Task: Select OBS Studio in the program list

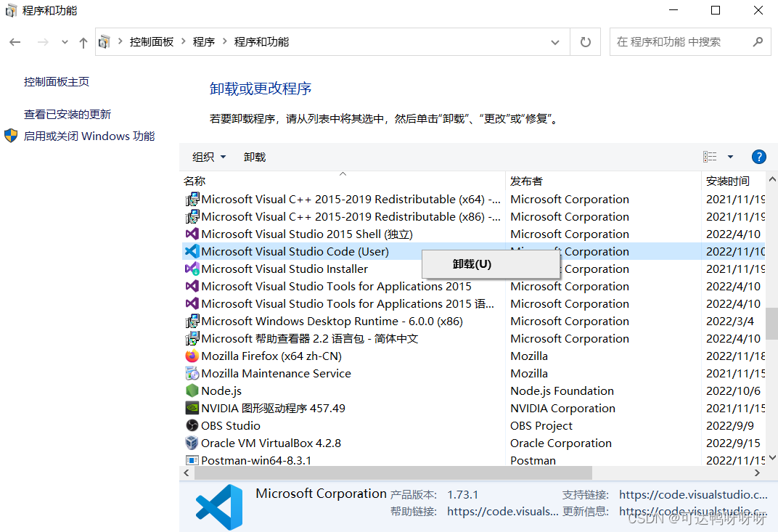Action: coord(230,425)
